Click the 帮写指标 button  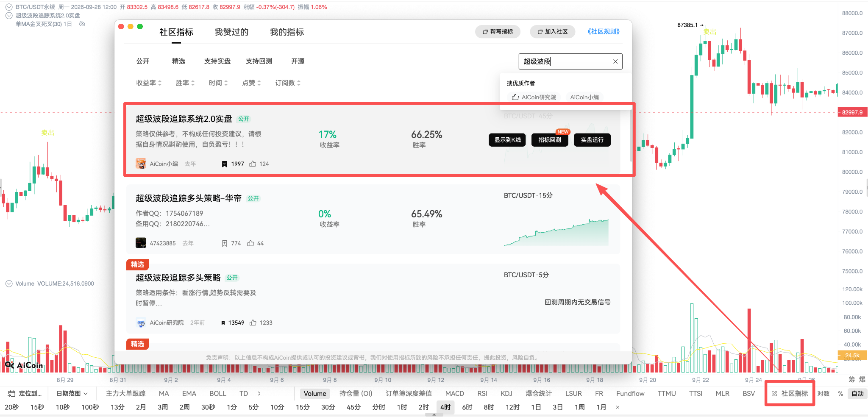(498, 32)
